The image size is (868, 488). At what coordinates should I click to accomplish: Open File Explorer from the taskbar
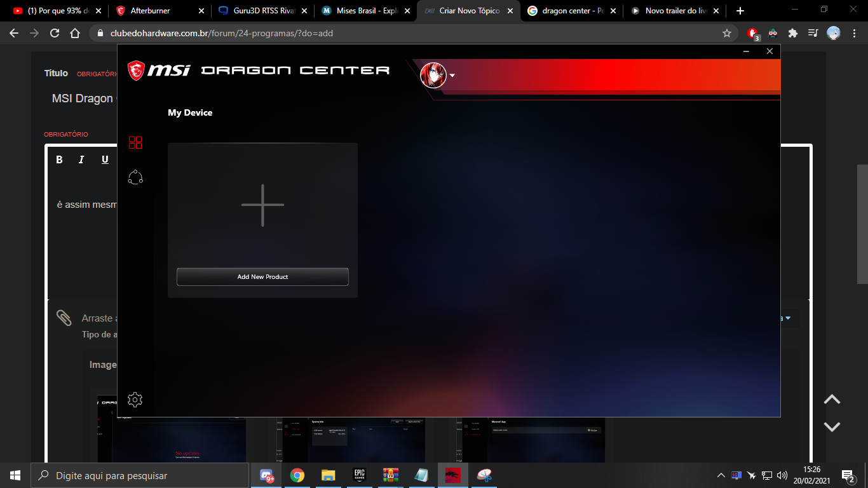(328, 475)
